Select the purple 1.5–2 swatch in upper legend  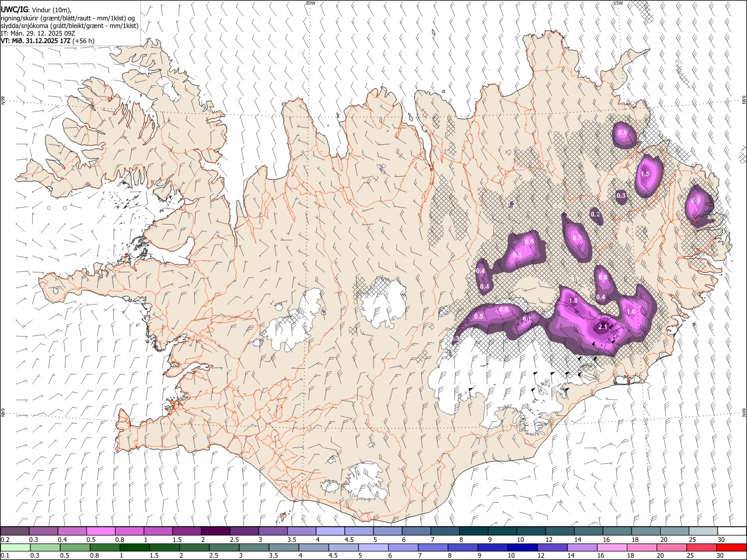coord(187,531)
